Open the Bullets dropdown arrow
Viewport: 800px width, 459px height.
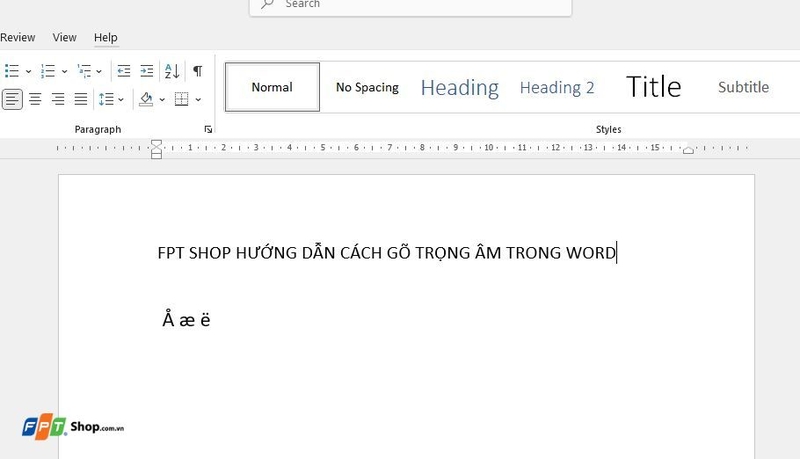[x=29, y=71]
